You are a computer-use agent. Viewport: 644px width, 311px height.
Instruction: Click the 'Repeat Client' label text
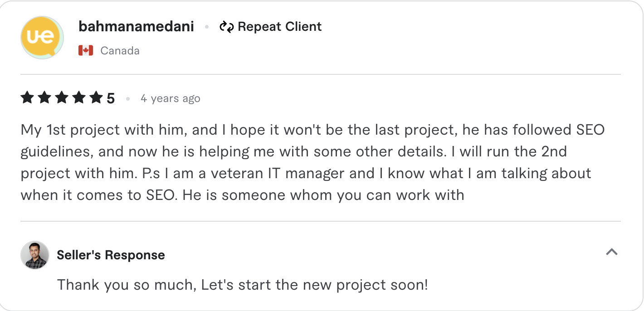[280, 26]
